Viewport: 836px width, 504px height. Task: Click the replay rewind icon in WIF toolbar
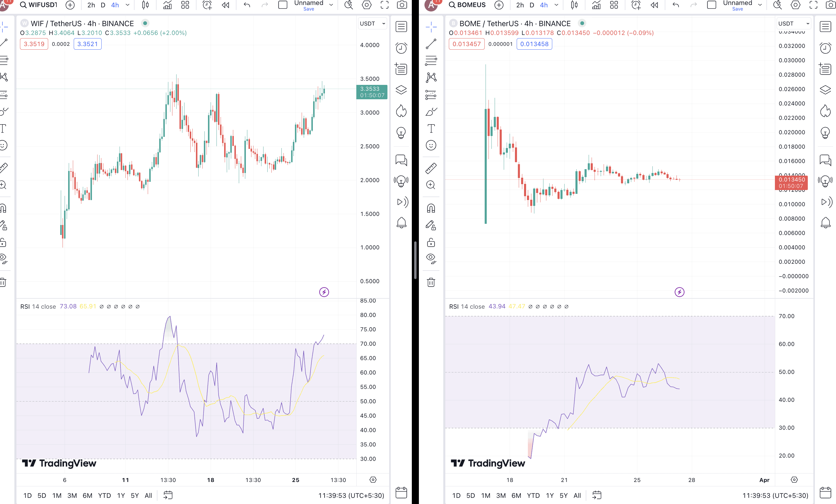coord(225,5)
